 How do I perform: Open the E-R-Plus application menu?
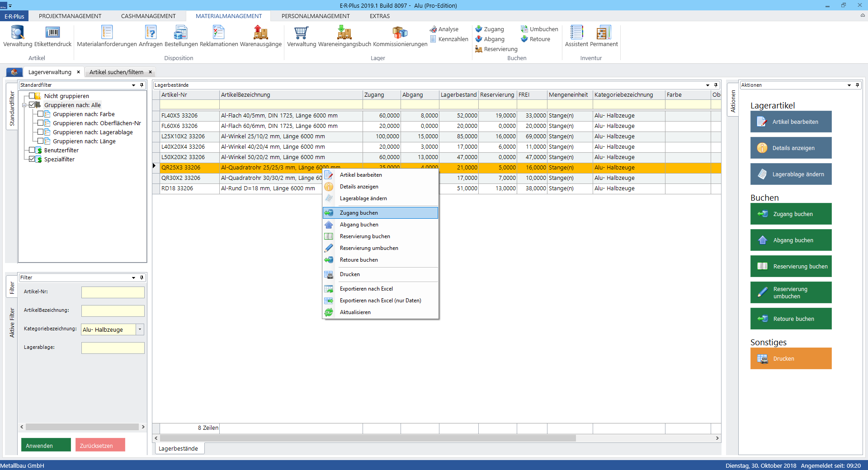click(x=14, y=16)
